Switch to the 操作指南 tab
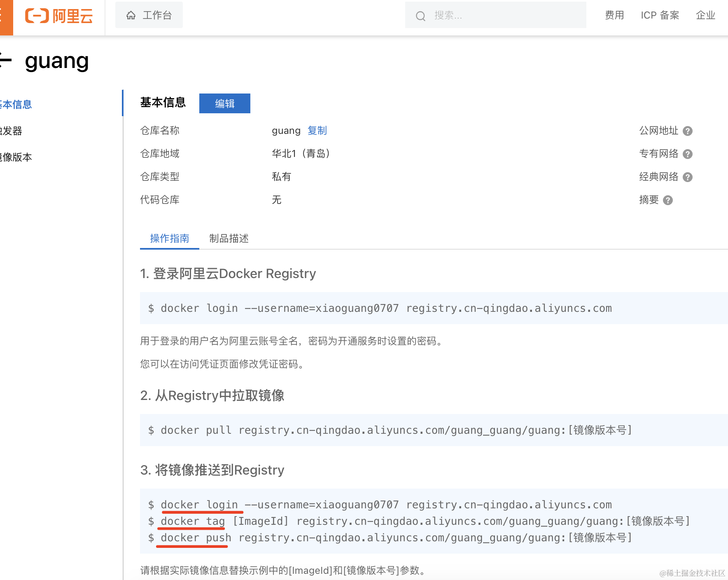Screen dimensions: 728x580 click(x=170, y=239)
